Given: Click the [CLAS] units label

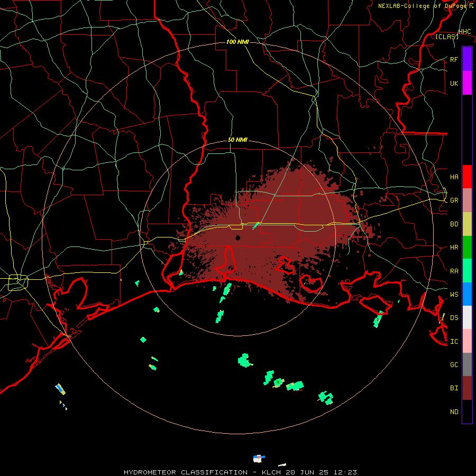Looking at the screenshot, I should point(447,36).
